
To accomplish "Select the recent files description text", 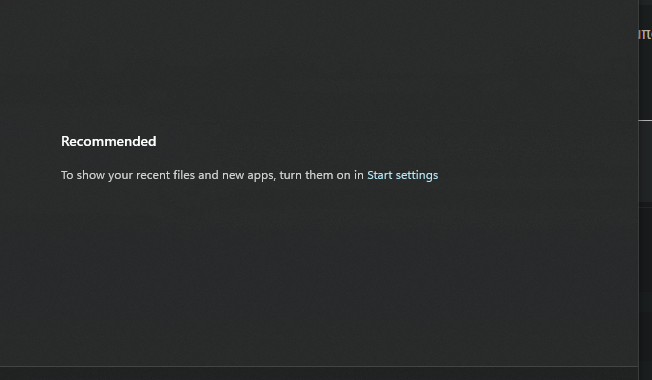I will [212, 175].
